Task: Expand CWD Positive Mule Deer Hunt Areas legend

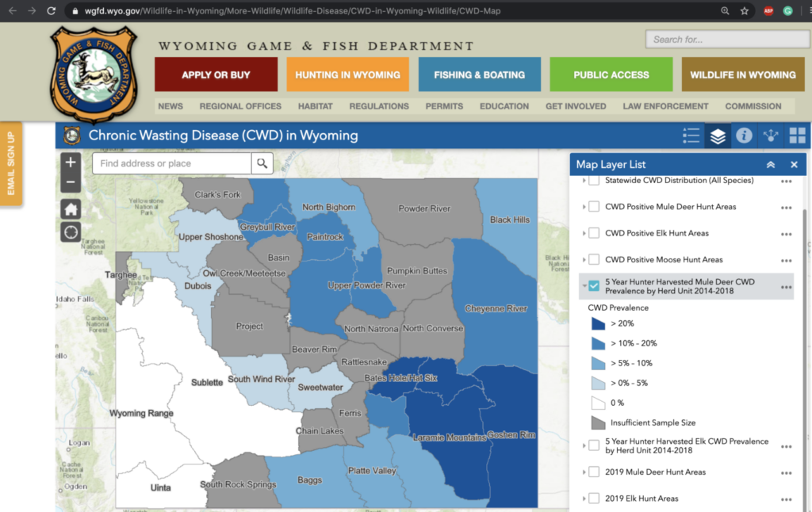Action: [x=584, y=207]
